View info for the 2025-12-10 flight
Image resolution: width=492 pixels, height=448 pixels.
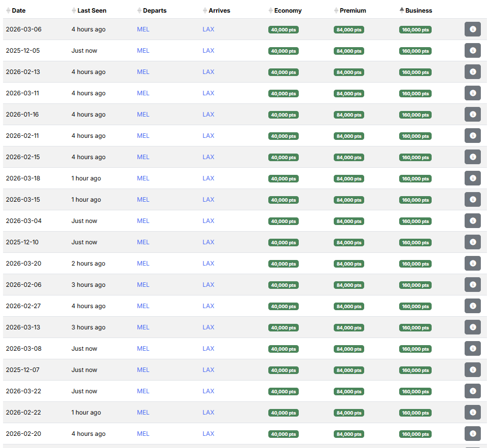(472, 242)
